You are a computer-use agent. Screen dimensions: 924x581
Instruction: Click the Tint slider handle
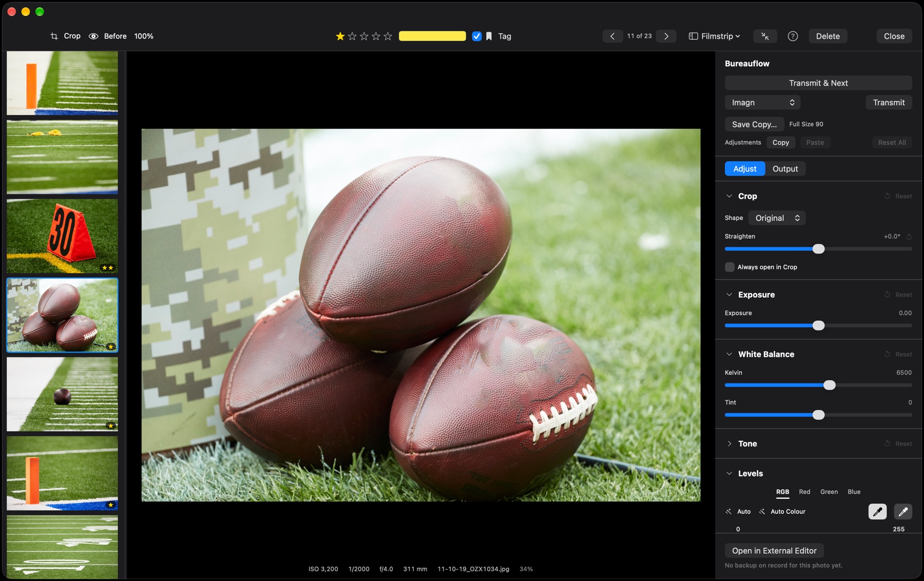[818, 415]
